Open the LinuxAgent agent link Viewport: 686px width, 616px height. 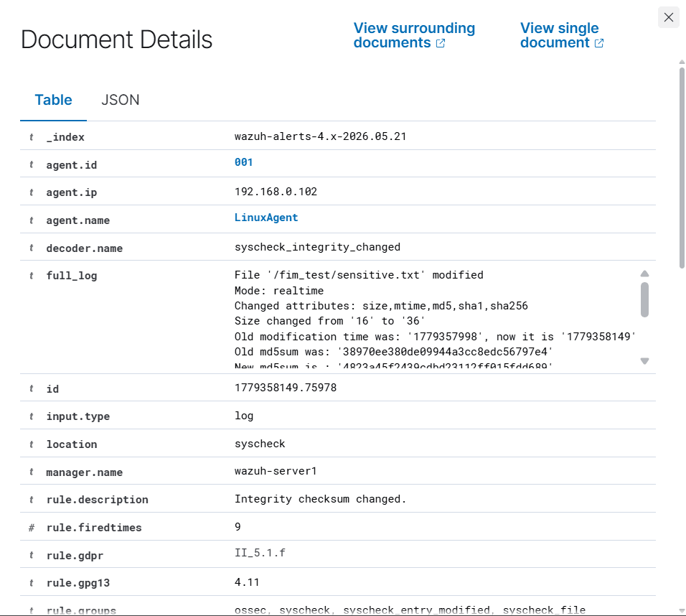(266, 218)
